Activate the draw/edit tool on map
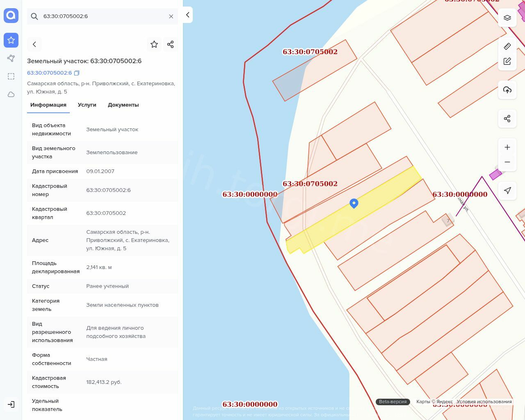This screenshot has width=525, height=420. pyautogui.click(x=507, y=62)
